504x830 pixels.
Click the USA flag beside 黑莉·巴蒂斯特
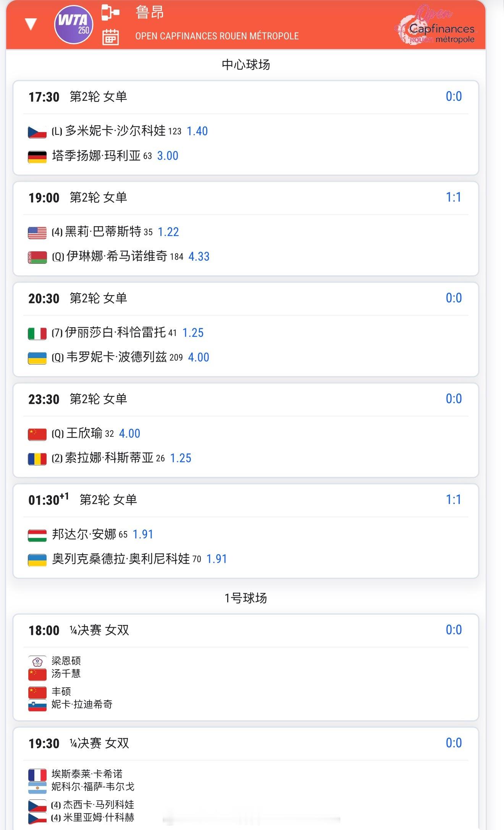(37, 233)
